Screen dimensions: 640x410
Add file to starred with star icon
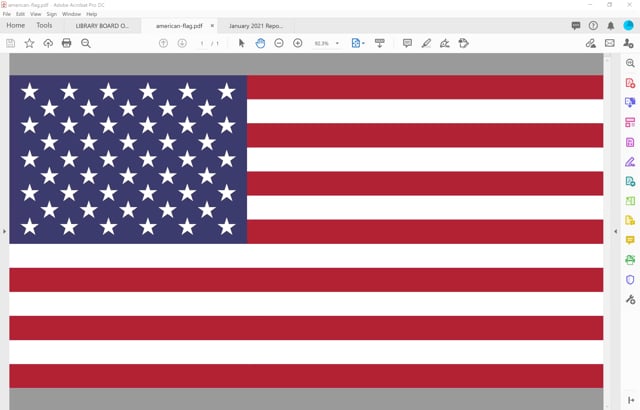coord(29,43)
